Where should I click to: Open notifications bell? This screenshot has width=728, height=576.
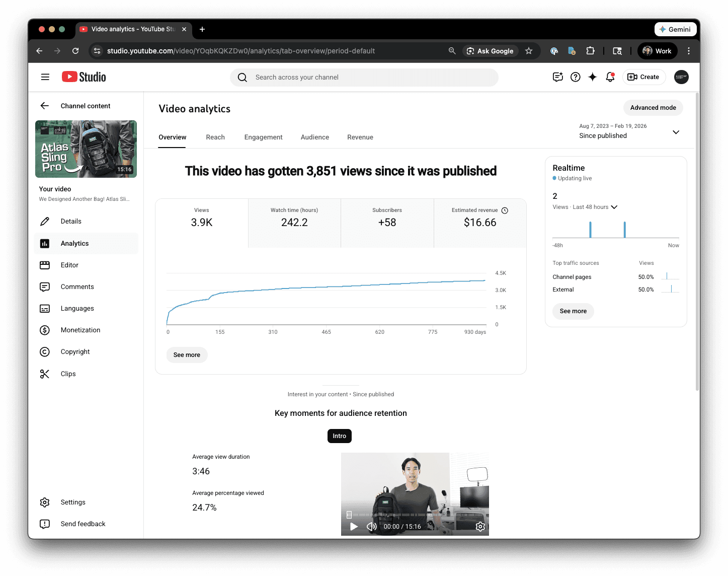click(610, 77)
